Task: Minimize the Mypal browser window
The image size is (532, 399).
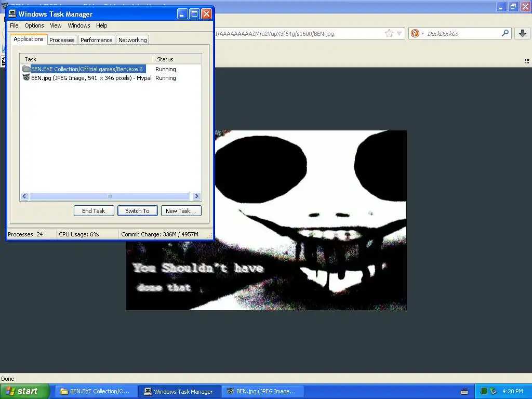Action: click(501, 6)
